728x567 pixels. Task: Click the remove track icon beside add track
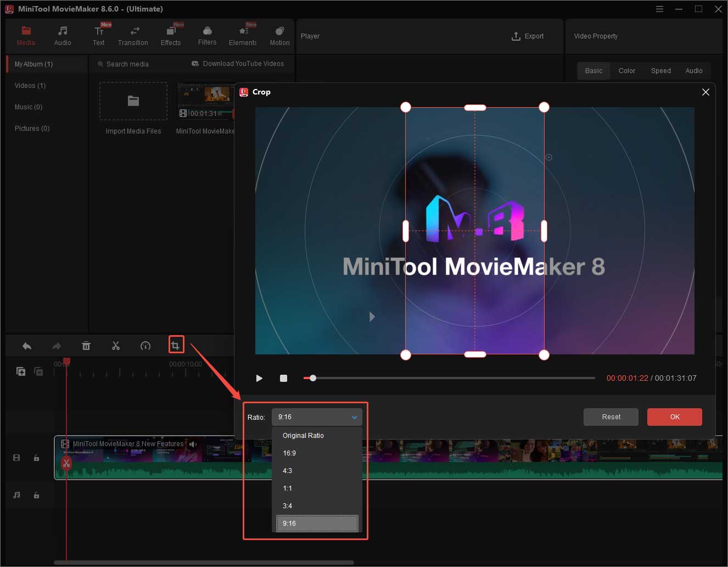(38, 371)
